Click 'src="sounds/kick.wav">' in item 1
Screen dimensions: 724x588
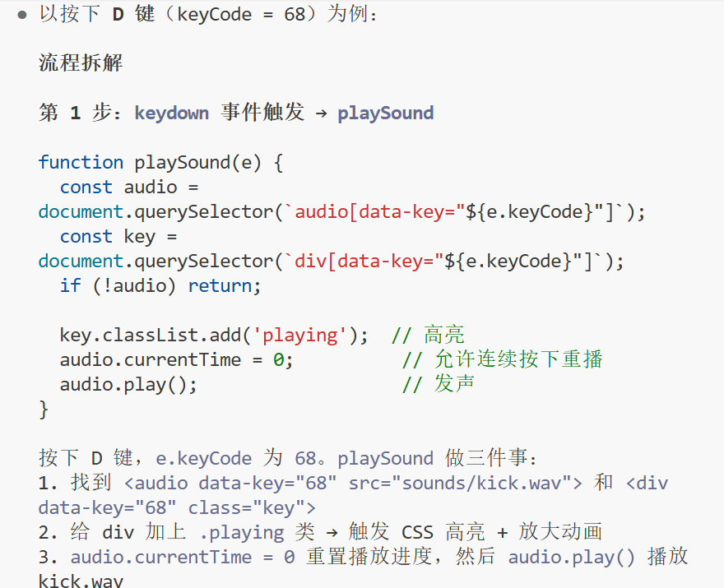click(x=466, y=483)
